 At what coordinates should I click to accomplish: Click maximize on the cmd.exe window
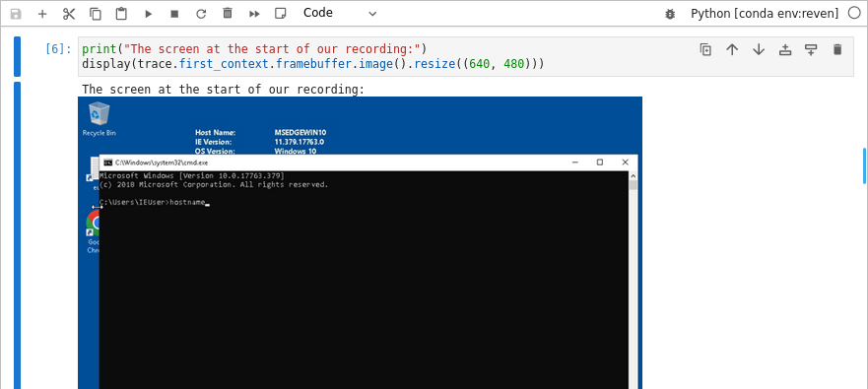point(599,162)
